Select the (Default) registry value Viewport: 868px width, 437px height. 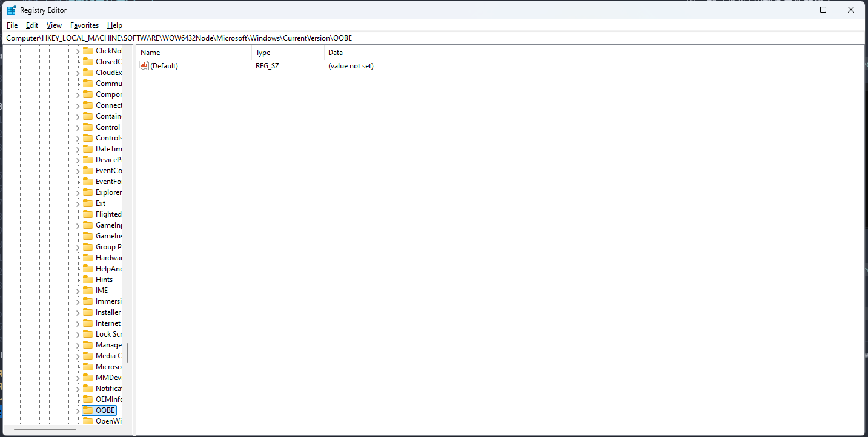pyautogui.click(x=165, y=65)
